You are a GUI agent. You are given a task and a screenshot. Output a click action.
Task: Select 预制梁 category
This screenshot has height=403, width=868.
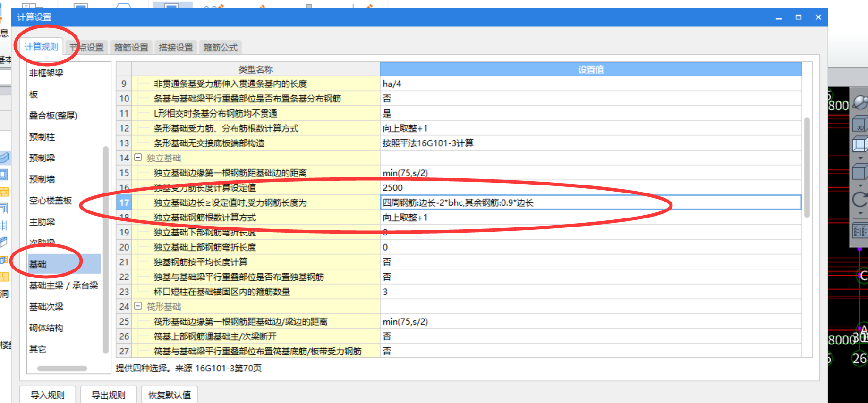42,158
